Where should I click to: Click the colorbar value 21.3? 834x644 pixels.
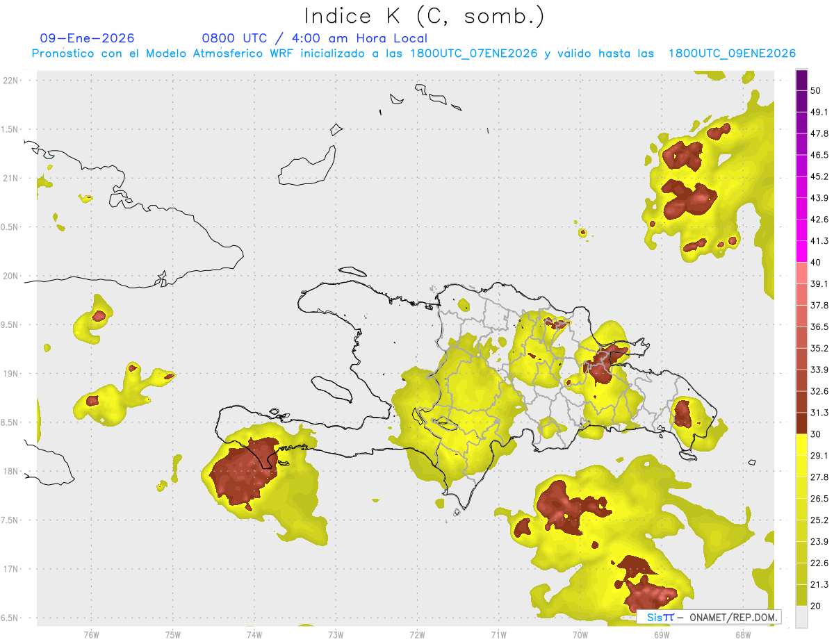(819, 584)
